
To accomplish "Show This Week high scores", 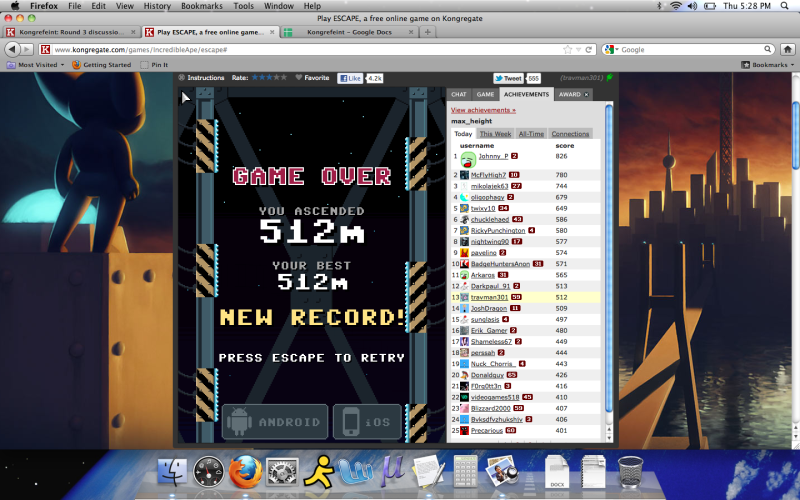I will (495, 134).
